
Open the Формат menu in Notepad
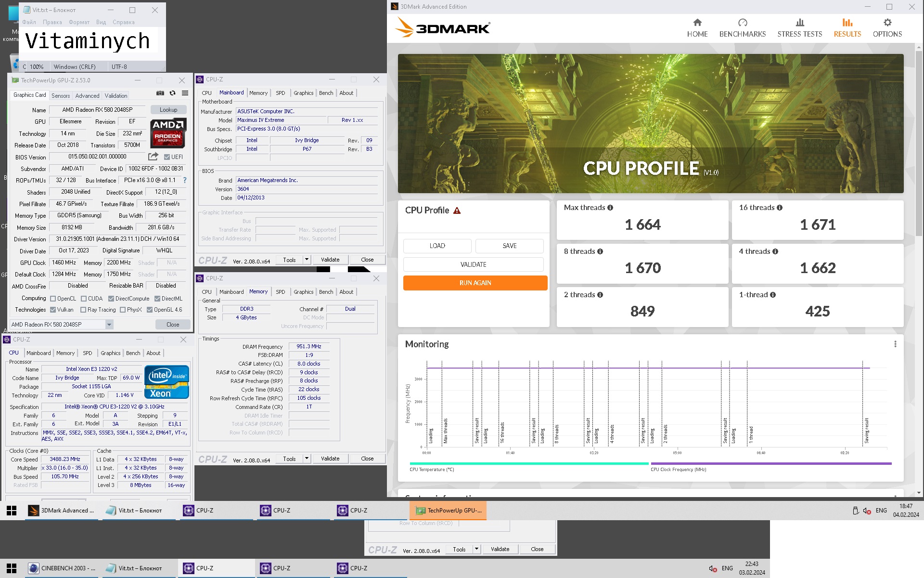point(79,22)
